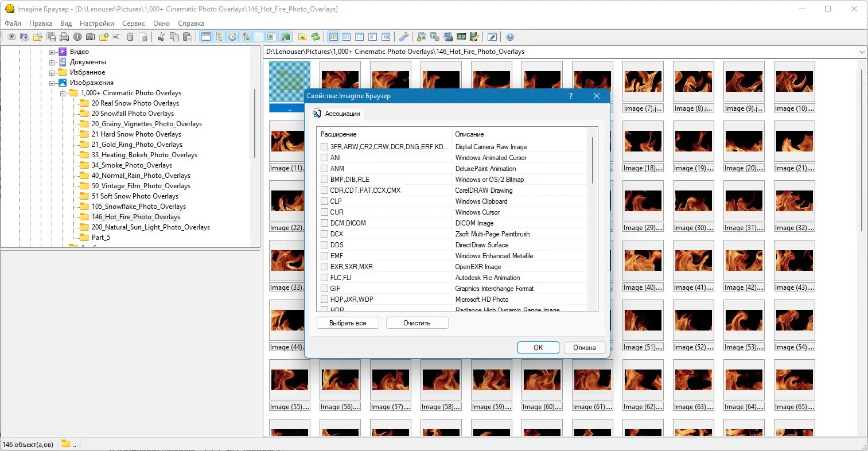Select the Image (10) thumbnail
This screenshot has width=868, height=451.
(x=795, y=87)
